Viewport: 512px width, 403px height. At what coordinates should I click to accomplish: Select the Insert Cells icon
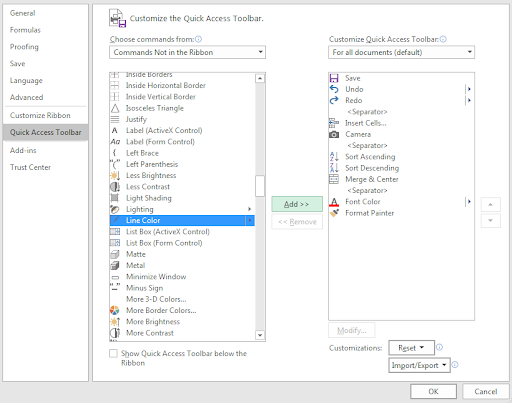tap(334, 123)
